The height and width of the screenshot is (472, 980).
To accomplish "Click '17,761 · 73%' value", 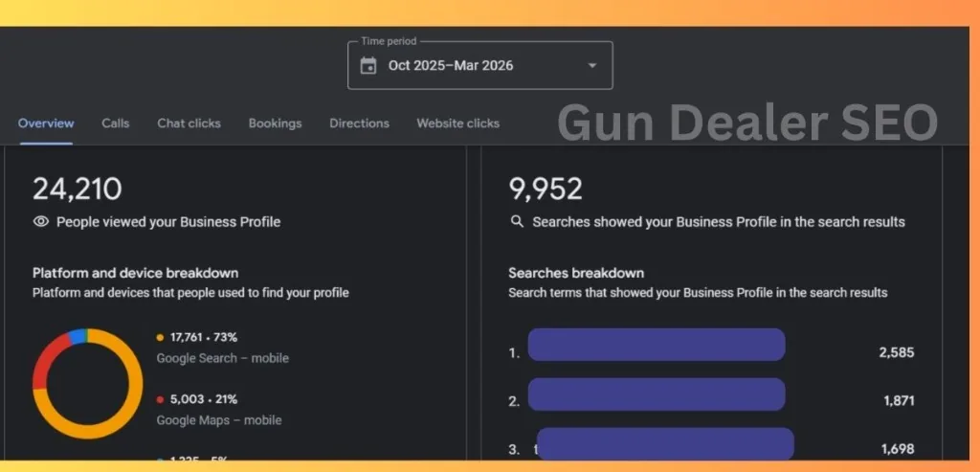I will pyautogui.click(x=204, y=338).
